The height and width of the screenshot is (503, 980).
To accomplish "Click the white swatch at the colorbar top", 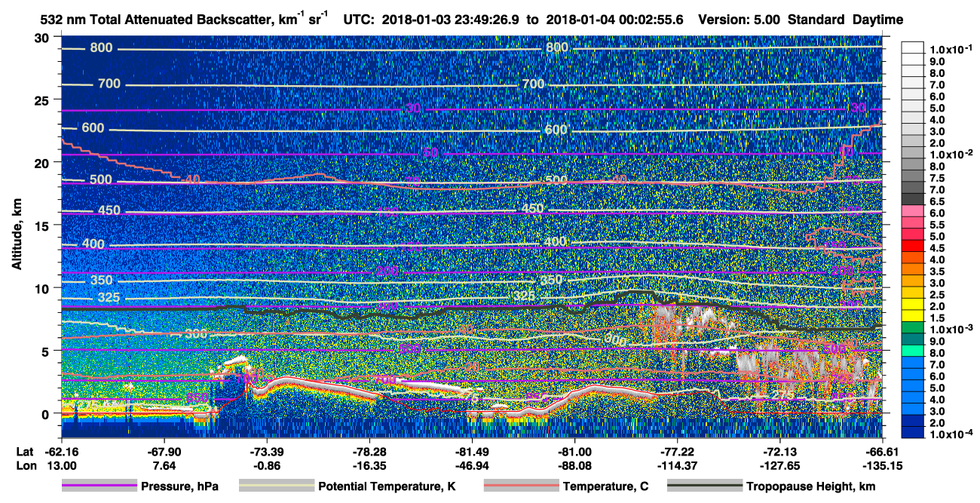I will tap(913, 47).
